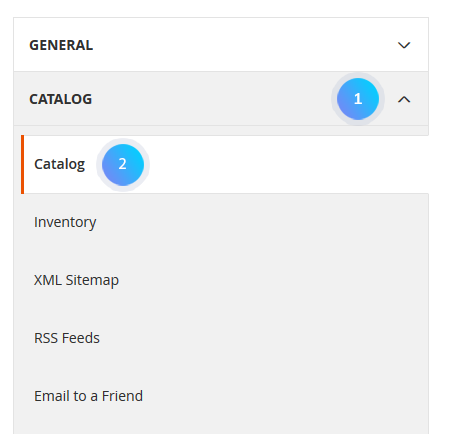Click empty space in CATALOG header row

(207, 99)
